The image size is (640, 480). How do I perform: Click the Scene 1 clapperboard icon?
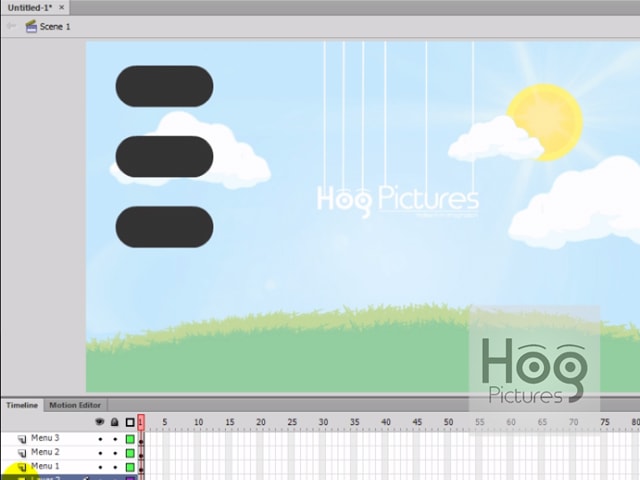click(31, 27)
